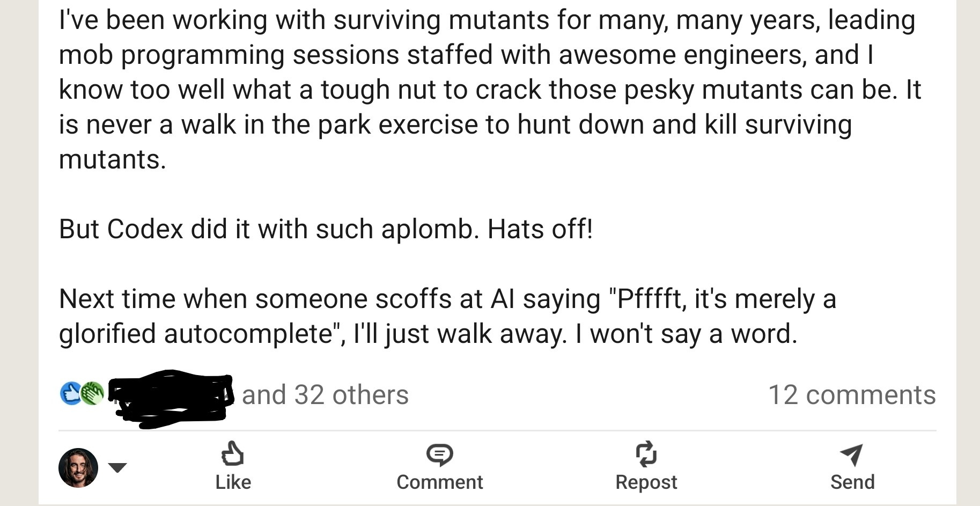This screenshot has width=980, height=506.
Task: Click the Comment button label
Action: (x=439, y=482)
